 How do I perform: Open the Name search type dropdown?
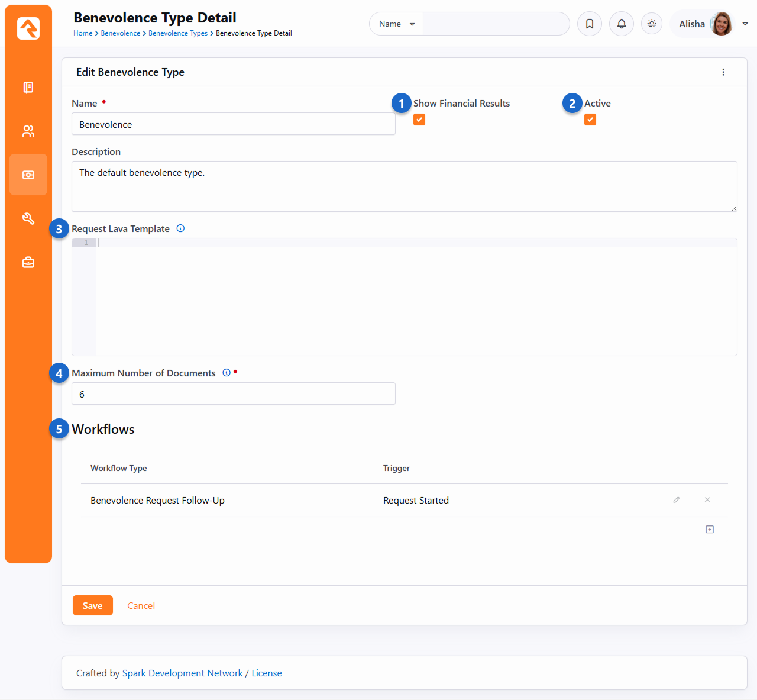[396, 24]
